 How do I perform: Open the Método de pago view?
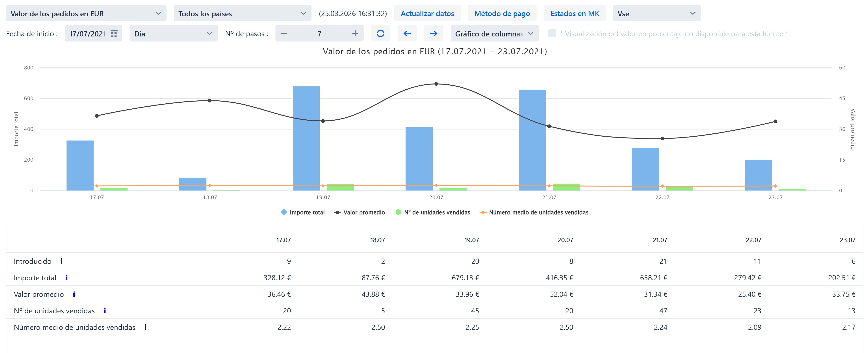pos(502,14)
